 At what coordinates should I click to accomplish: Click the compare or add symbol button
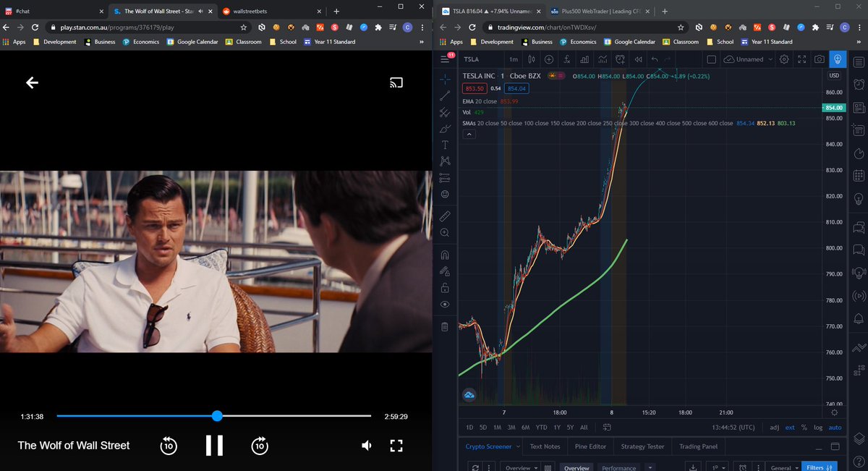click(548, 59)
